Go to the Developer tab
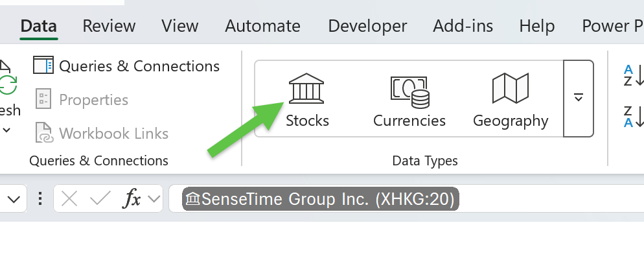 tap(367, 27)
